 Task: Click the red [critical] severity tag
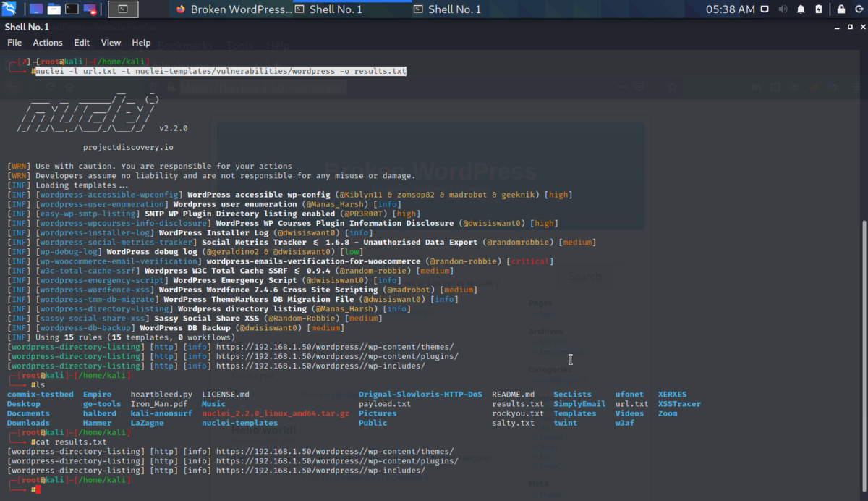[531, 261]
